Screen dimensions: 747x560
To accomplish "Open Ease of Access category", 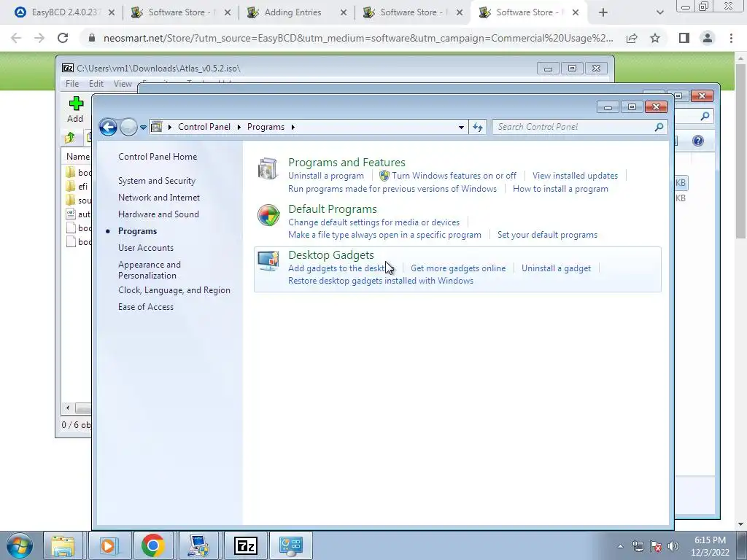I will tap(146, 307).
